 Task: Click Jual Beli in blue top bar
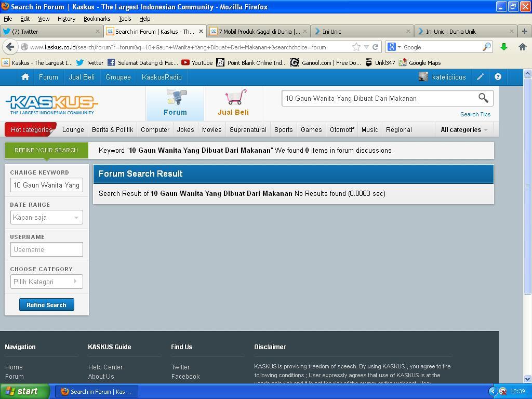[x=82, y=77]
